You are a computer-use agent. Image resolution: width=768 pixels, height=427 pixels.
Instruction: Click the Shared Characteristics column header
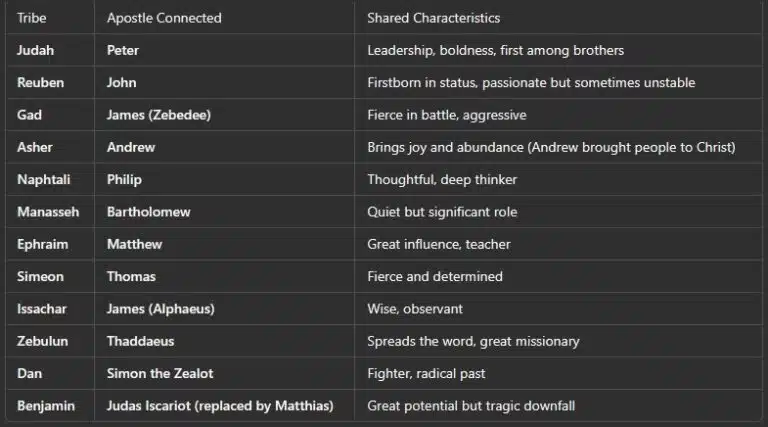coord(433,18)
